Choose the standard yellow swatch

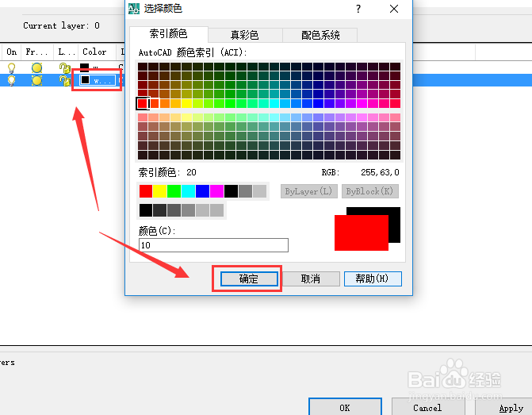point(160,191)
